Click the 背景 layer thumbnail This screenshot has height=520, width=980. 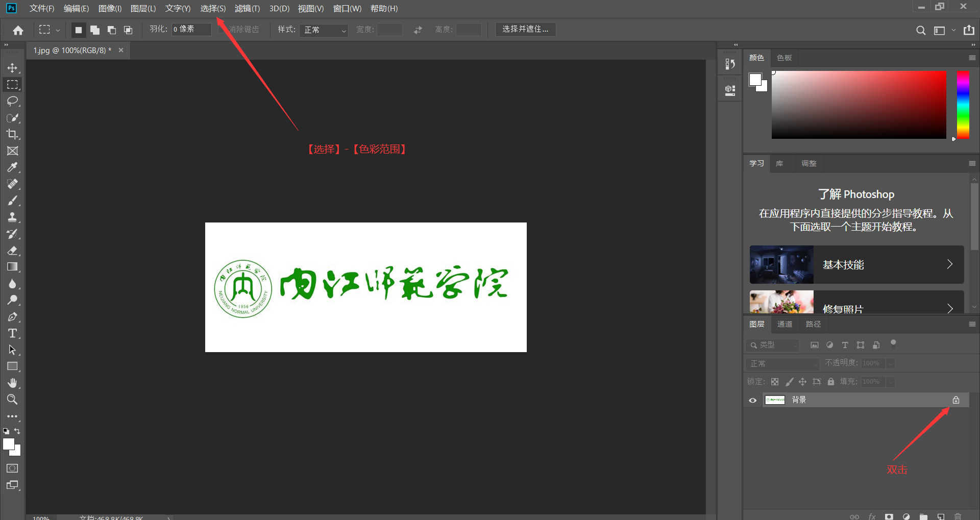775,401
